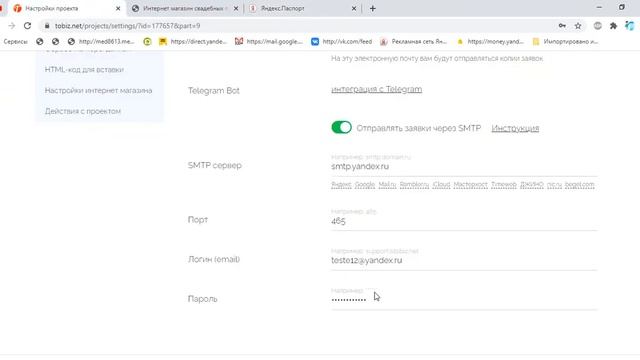Click the password input field
The image size is (640, 360).
point(464,299)
